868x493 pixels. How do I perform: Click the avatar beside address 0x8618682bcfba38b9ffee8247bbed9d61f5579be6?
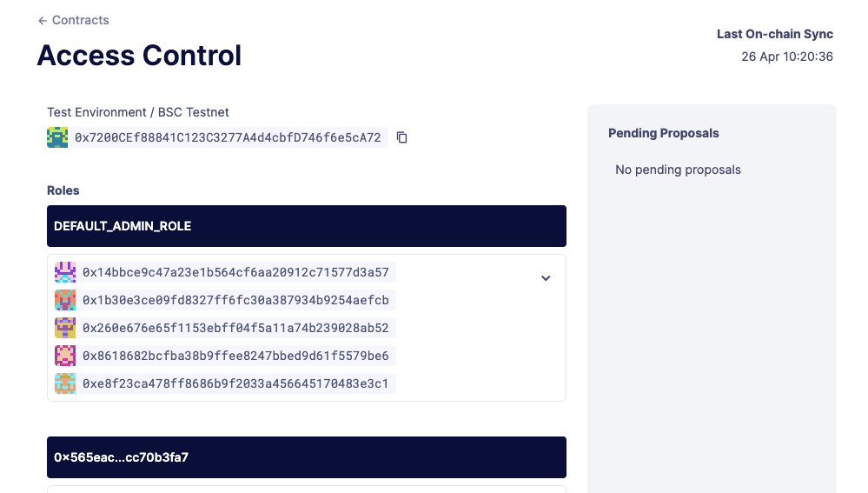click(x=65, y=356)
